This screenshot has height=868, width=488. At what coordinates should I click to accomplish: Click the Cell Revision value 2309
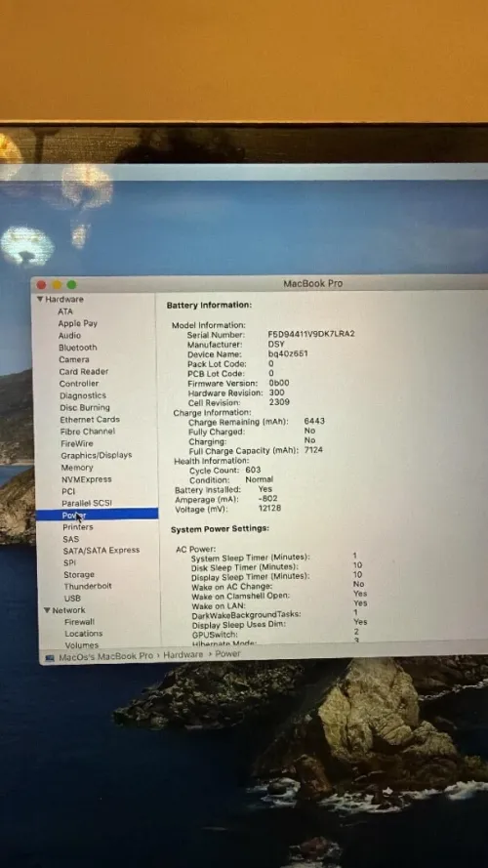[279, 402]
